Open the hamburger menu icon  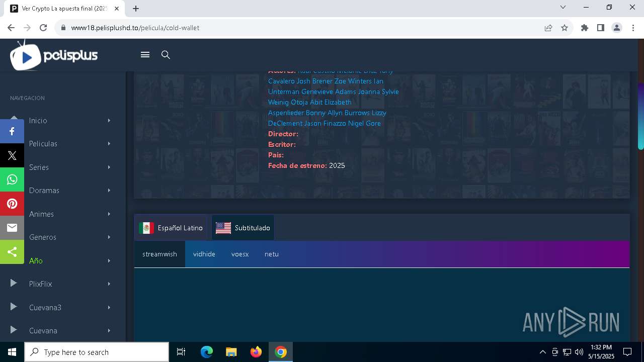tap(145, 55)
